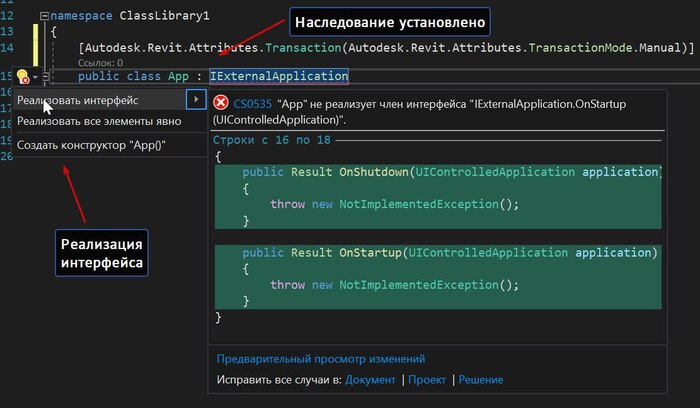
Task: Fix all occurrences in 'Документ'
Action: (370, 380)
